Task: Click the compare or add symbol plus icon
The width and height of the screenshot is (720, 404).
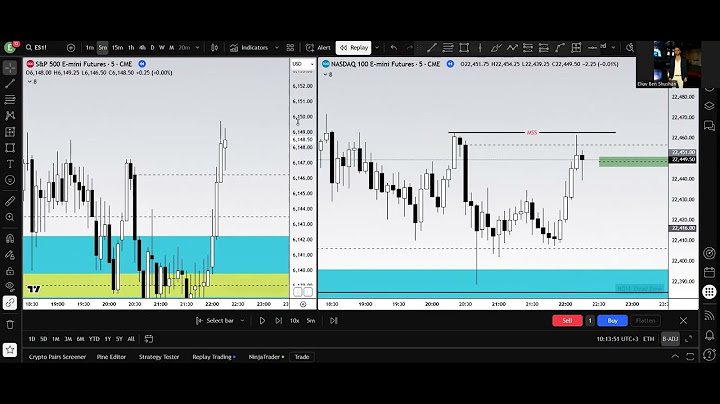Action: pyautogui.click(x=71, y=47)
